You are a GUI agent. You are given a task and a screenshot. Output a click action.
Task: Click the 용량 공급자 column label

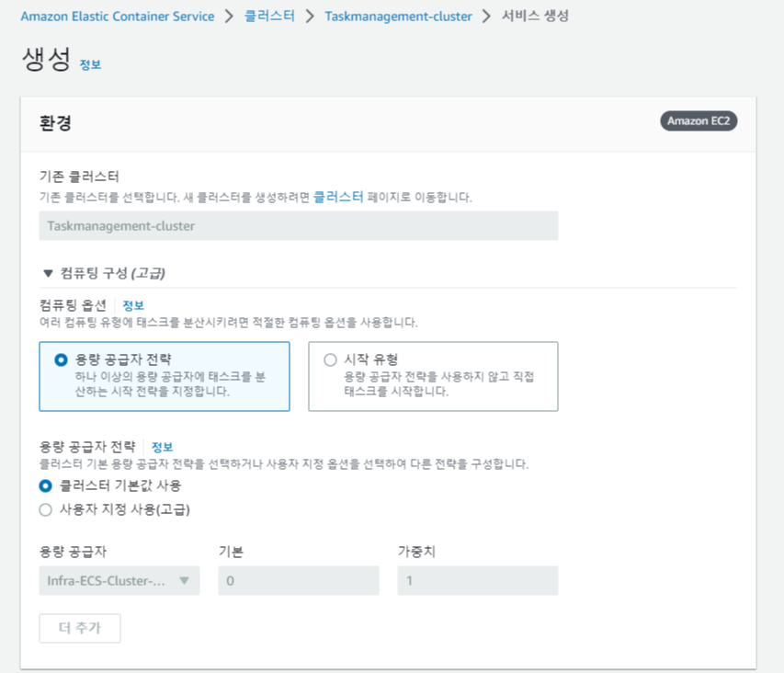pos(73,552)
